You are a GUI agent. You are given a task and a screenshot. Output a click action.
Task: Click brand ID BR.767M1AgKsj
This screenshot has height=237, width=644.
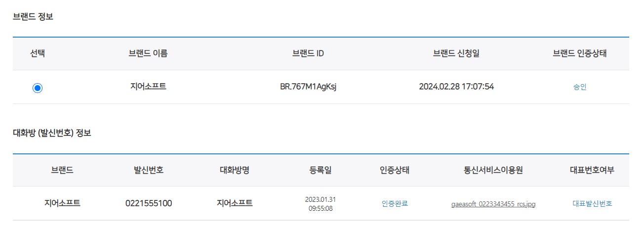pyautogui.click(x=308, y=87)
